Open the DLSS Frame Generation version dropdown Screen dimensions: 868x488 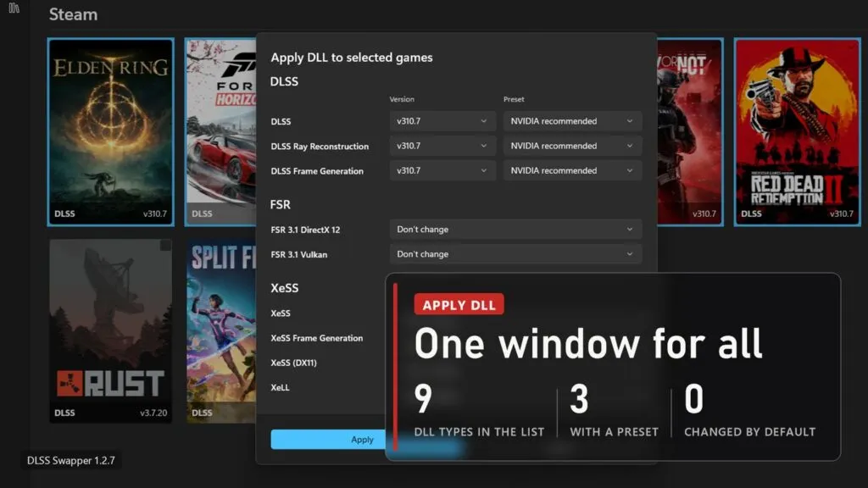(442, 171)
